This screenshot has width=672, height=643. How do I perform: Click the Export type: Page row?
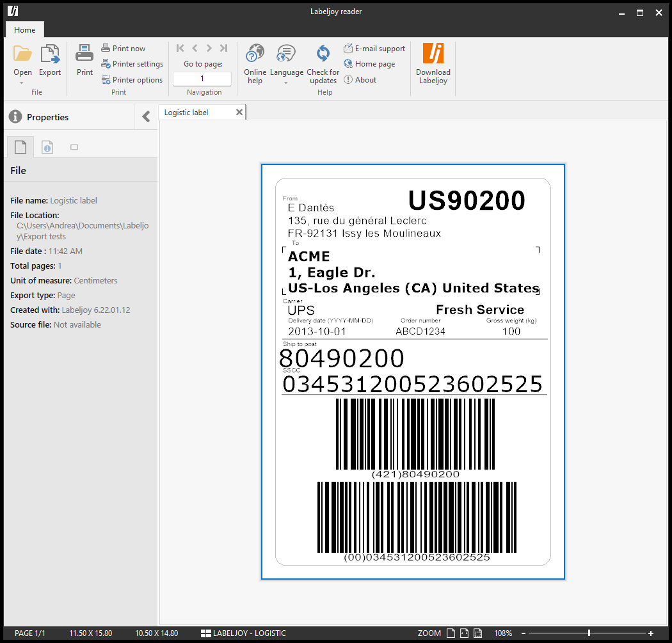(x=43, y=295)
